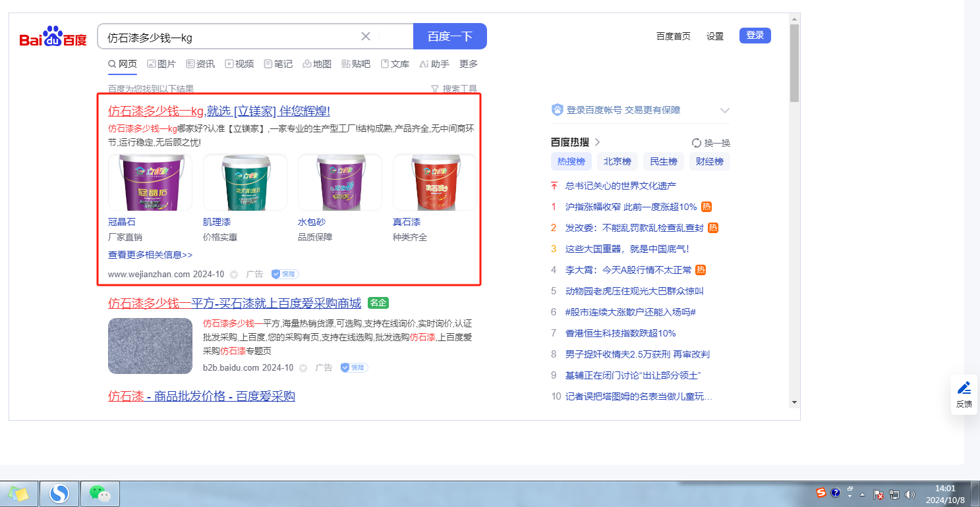Switch to the 图片 search tab
The image size is (980, 507).
coord(161,64)
